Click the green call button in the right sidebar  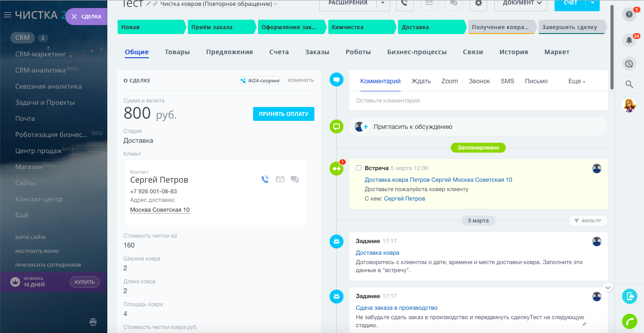tap(629, 321)
